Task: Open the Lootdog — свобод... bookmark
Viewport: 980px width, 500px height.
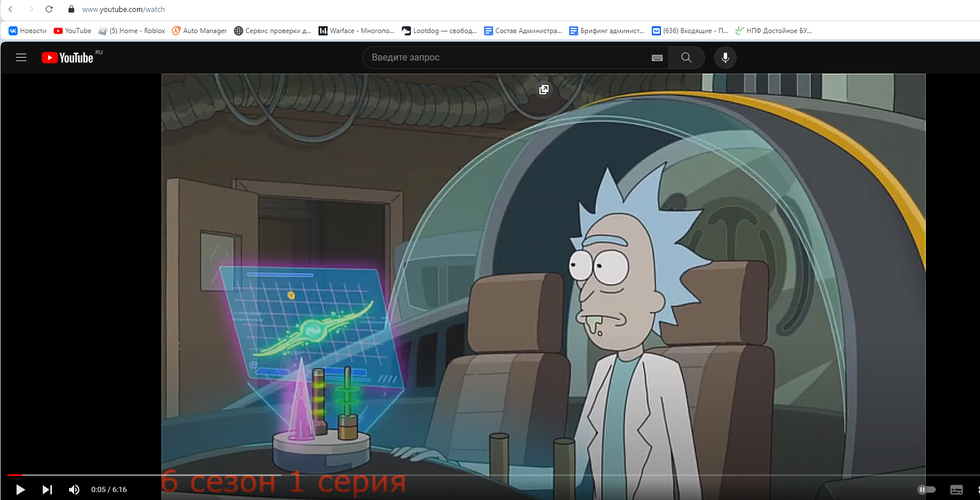Action: [x=439, y=31]
